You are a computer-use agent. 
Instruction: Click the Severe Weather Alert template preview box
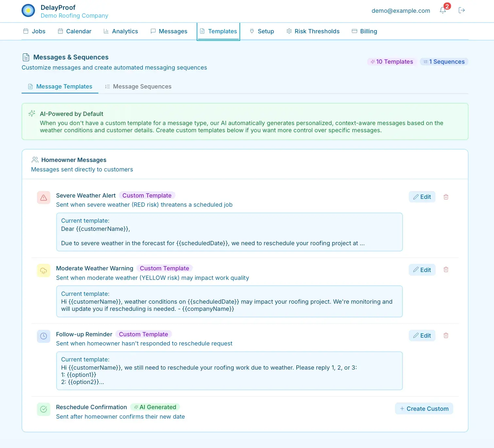coord(229,232)
